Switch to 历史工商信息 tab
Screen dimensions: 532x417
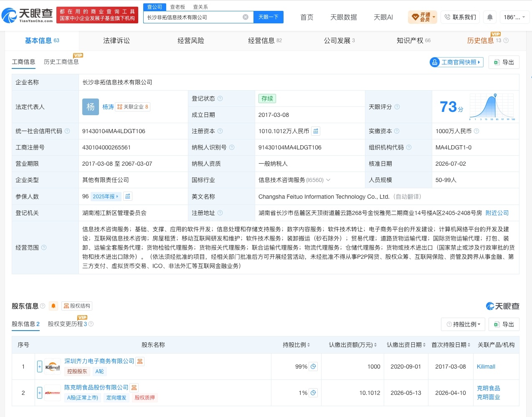pyautogui.click(x=61, y=62)
